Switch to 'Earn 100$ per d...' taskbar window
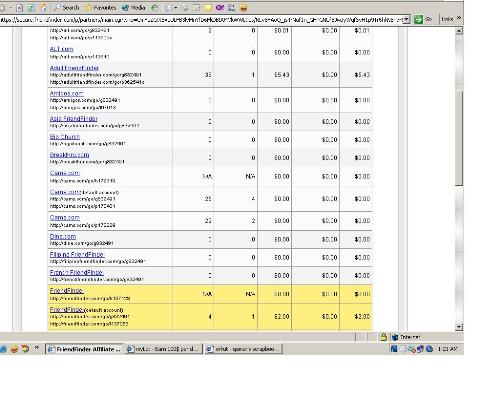The height and width of the screenshot is (397, 500). (164, 349)
